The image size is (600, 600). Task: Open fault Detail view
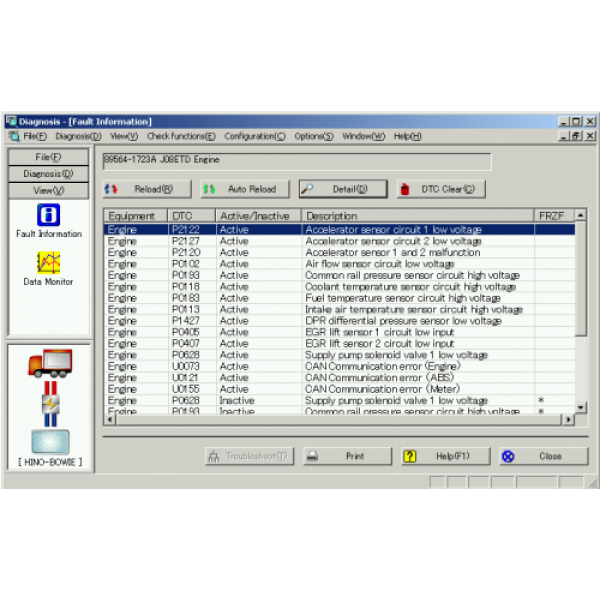click(x=343, y=188)
